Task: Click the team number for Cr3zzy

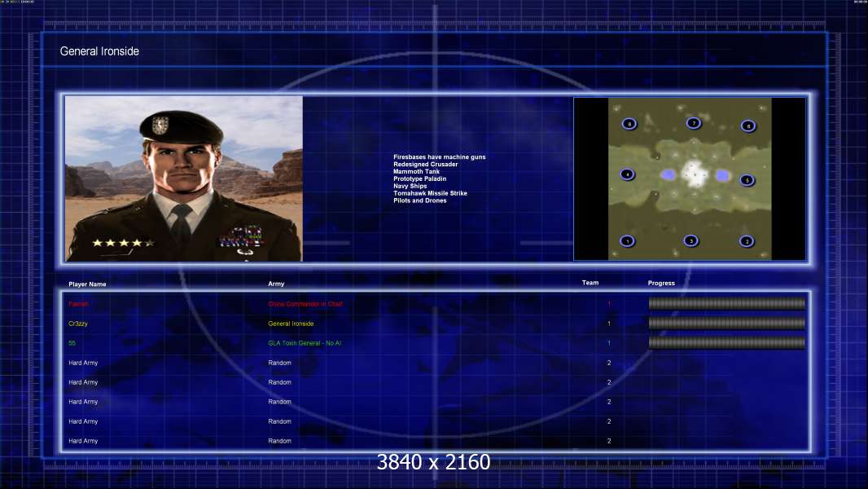Action: 609,324
